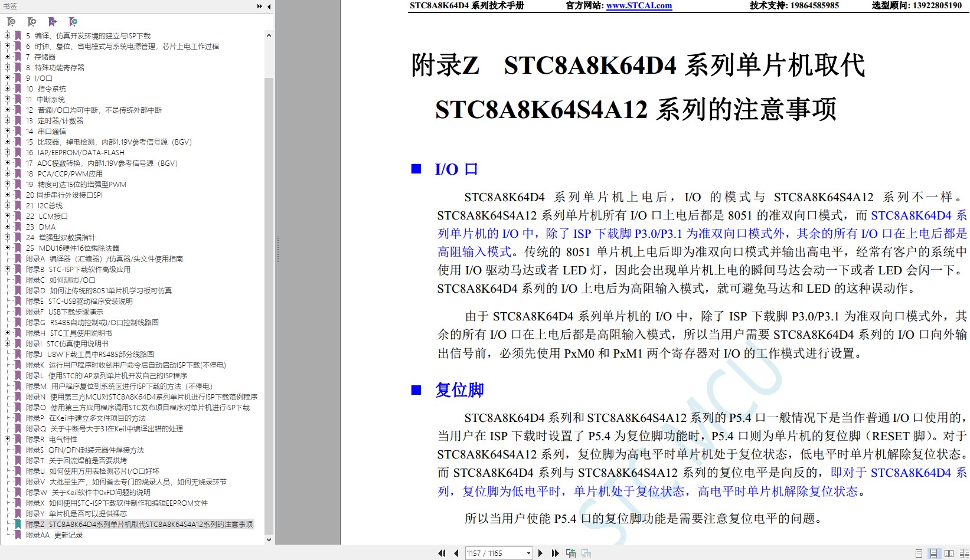Go to the previous page
Viewport: 970px width, 560px height.
[456, 553]
